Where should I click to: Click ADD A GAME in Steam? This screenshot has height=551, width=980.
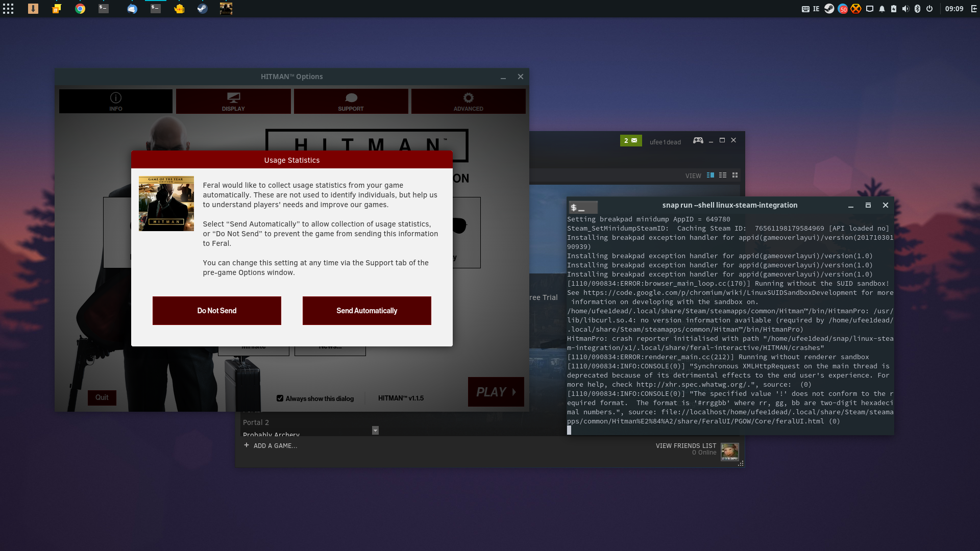[x=271, y=445]
